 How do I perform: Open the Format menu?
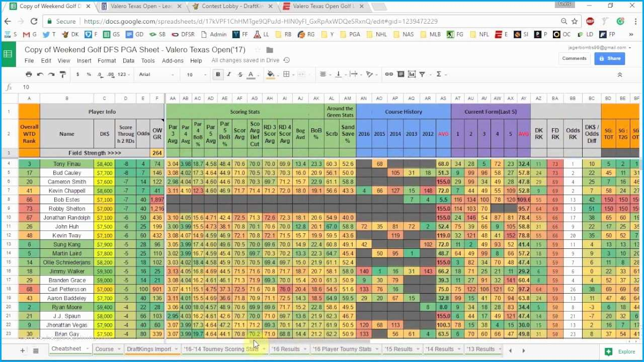(x=107, y=61)
